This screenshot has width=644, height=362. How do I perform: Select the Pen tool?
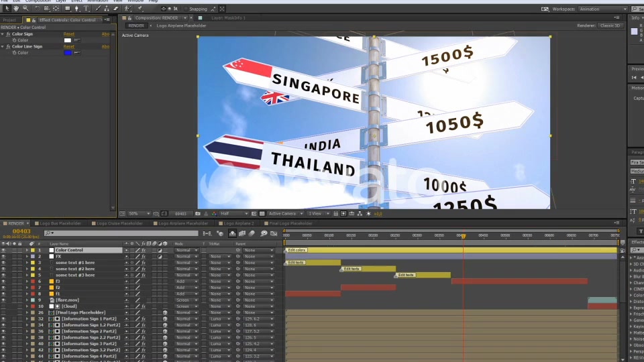click(x=76, y=8)
